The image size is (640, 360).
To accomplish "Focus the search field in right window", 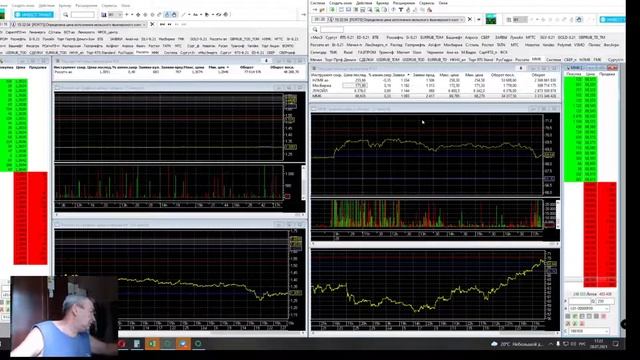I will coord(332,29).
